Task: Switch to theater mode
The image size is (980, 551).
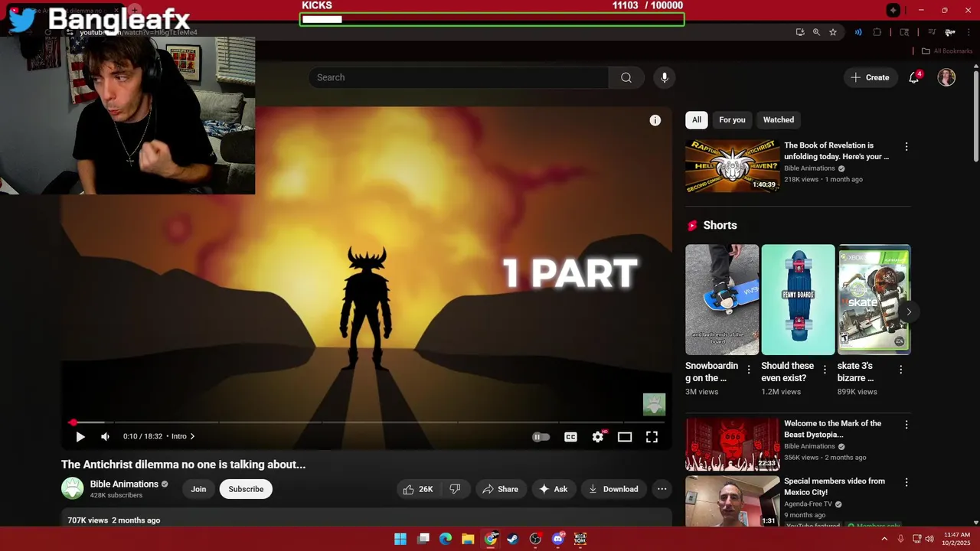Action: (625, 437)
